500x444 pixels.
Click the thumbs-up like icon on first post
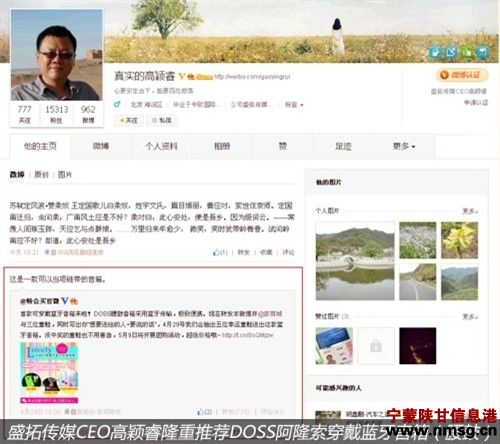216,252
